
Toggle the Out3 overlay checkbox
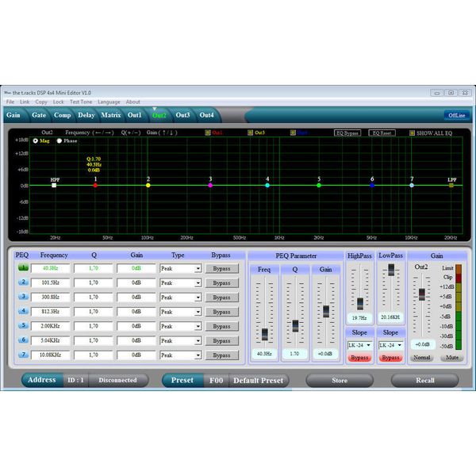tap(250, 132)
